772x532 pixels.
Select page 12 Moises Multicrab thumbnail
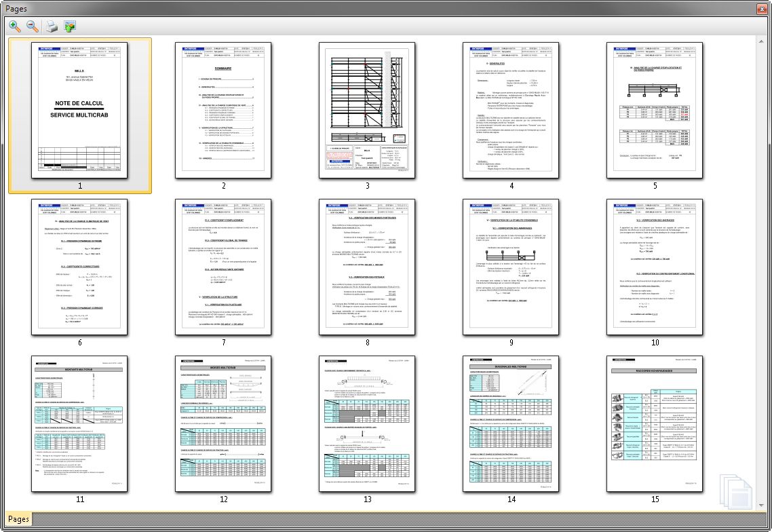223,423
